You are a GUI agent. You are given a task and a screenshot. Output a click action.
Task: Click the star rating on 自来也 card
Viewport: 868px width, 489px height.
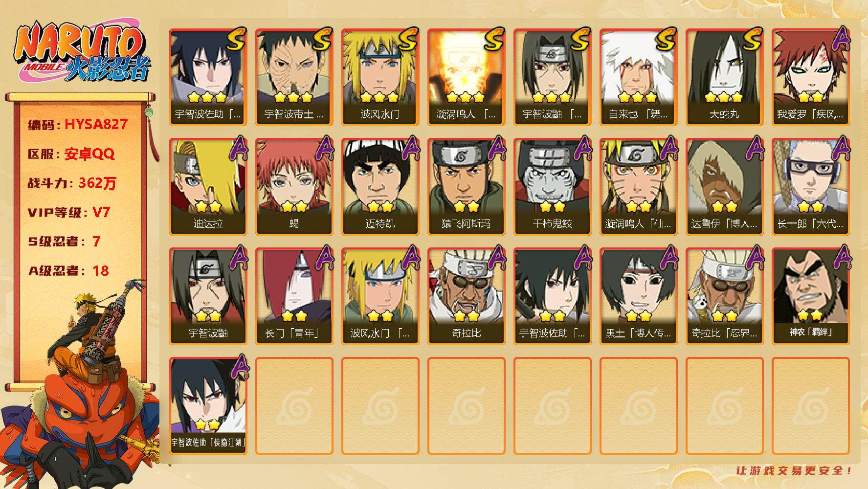pyautogui.click(x=638, y=97)
